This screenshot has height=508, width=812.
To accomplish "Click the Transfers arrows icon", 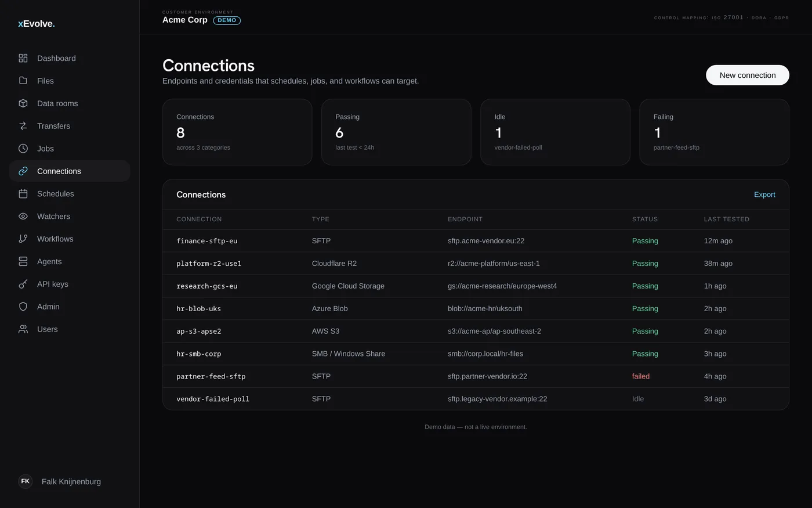I will [23, 126].
